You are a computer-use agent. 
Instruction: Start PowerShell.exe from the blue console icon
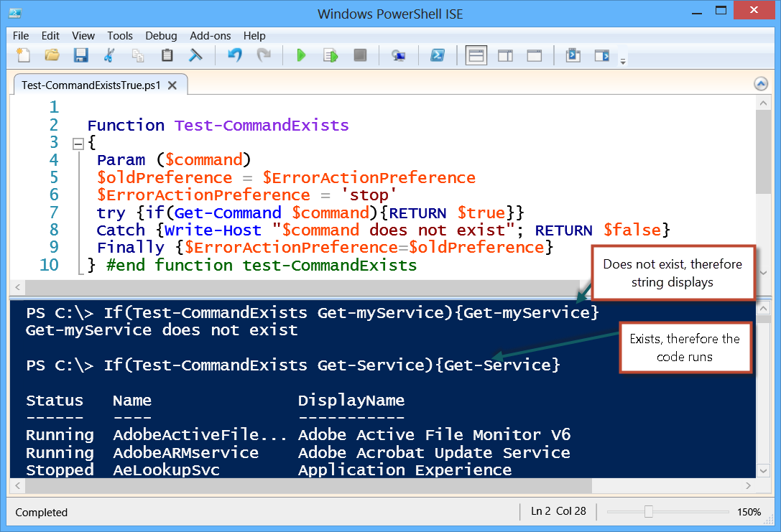tap(438, 55)
